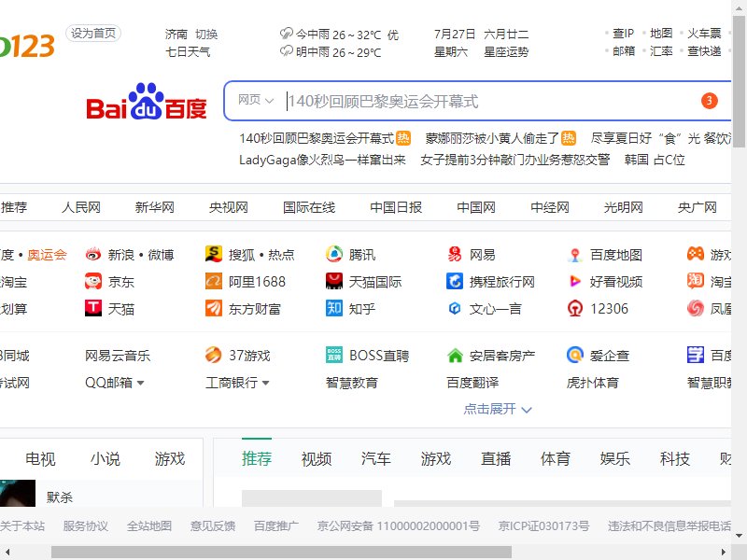Open the 虎扑体育 link
Image resolution: width=747 pixels, height=560 pixels.
(x=593, y=383)
